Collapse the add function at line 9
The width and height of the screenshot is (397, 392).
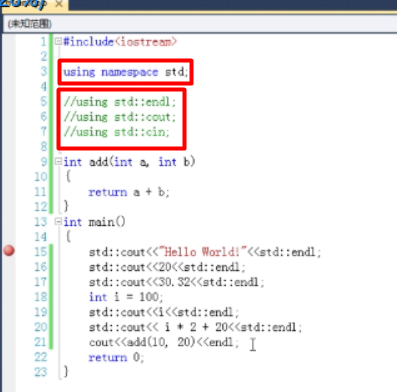click(x=58, y=162)
